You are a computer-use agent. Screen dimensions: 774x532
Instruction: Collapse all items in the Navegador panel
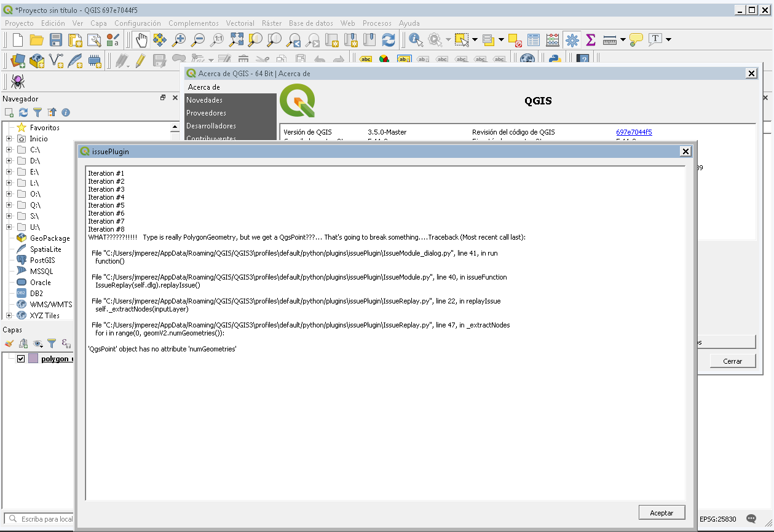[x=52, y=112]
